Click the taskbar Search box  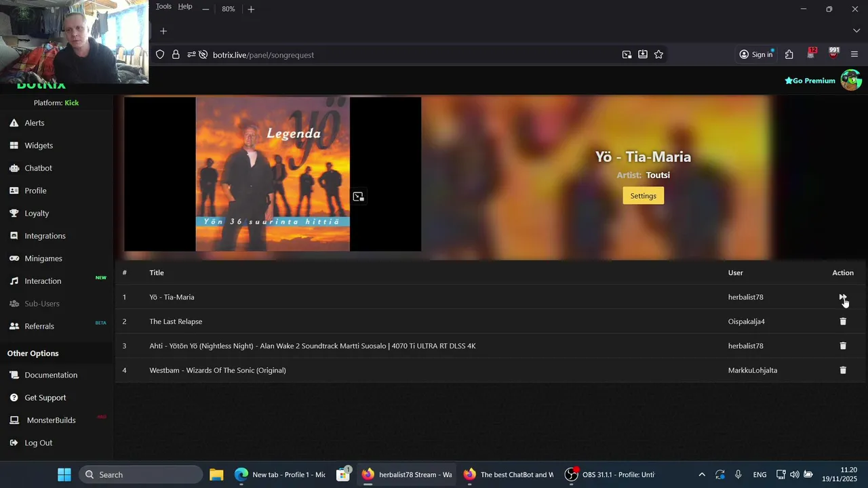(141, 474)
